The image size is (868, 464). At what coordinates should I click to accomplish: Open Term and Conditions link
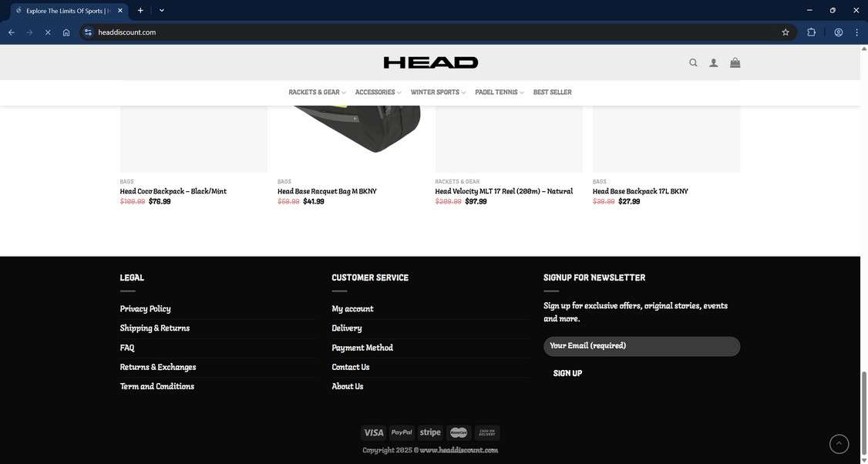(156, 386)
